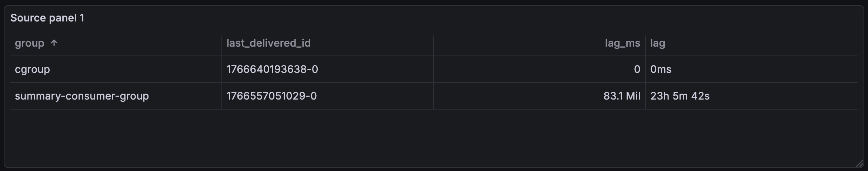Click the 1766640193638-0 delivered ID cell
Image resolution: width=868 pixels, height=171 pixels.
[272, 70]
